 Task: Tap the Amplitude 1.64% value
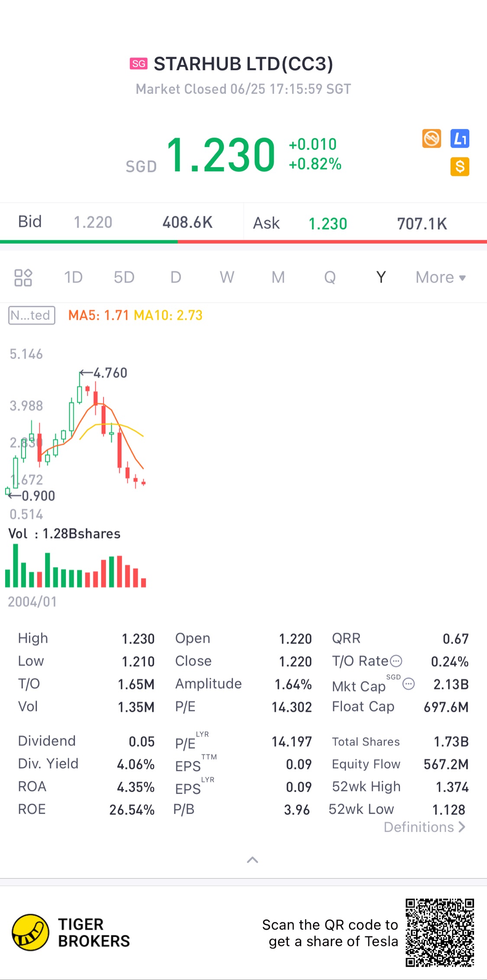293,684
